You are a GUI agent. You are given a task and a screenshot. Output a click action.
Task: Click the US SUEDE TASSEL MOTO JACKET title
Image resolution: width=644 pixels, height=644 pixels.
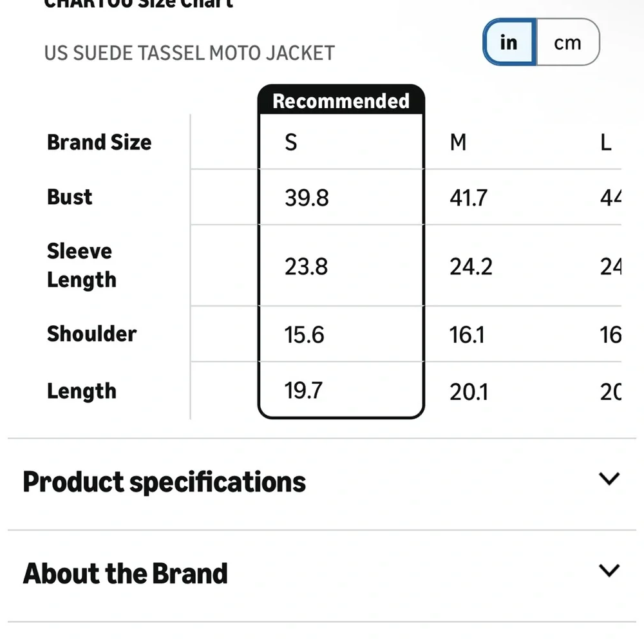(x=189, y=53)
